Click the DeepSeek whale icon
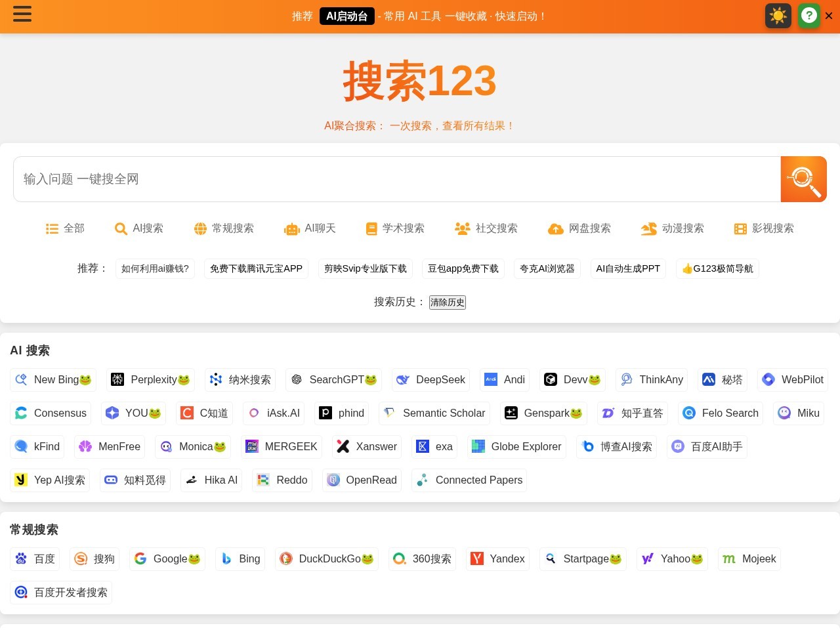Image resolution: width=840 pixels, height=630 pixels. pos(403,379)
